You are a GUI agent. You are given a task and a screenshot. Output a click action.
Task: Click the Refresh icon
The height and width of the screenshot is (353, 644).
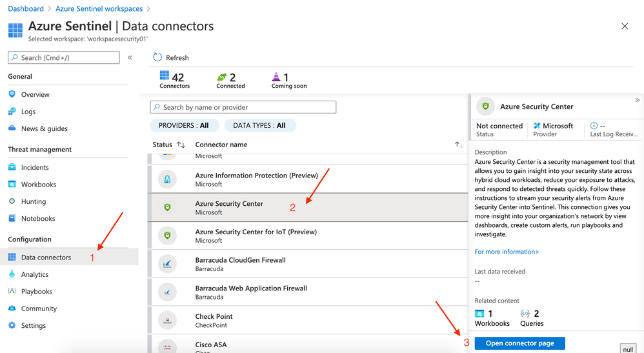point(157,57)
